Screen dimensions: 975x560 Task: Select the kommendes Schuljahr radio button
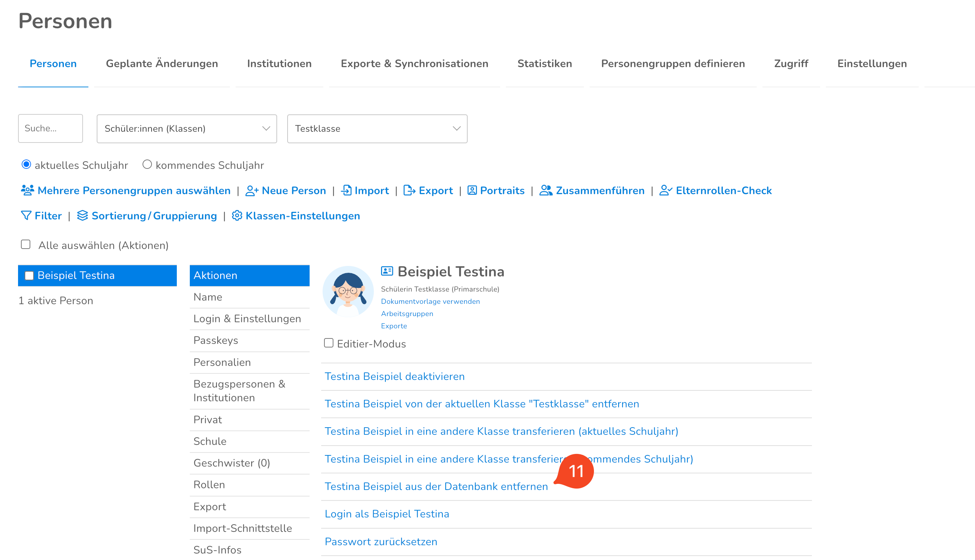coord(147,165)
